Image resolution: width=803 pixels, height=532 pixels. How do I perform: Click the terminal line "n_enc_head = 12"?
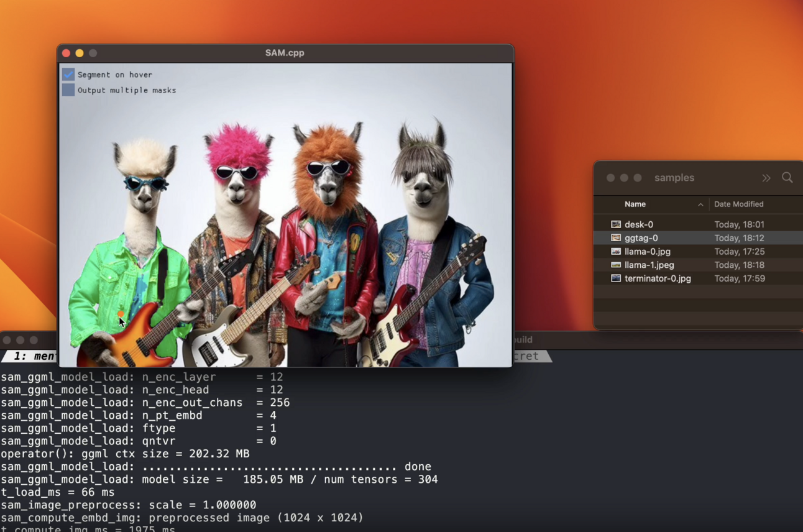pyautogui.click(x=142, y=390)
